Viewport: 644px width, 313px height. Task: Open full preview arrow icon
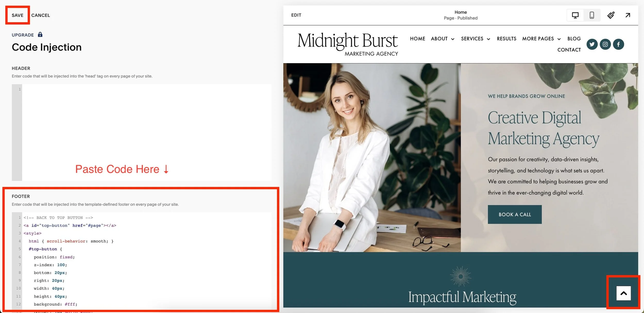(628, 15)
